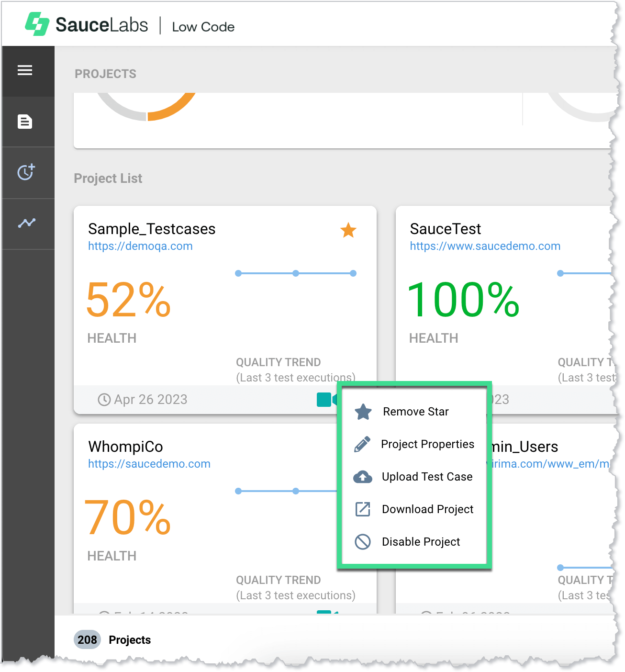Click the disable circle-slash icon
The width and height of the screenshot is (625, 672).
click(x=362, y=542)
